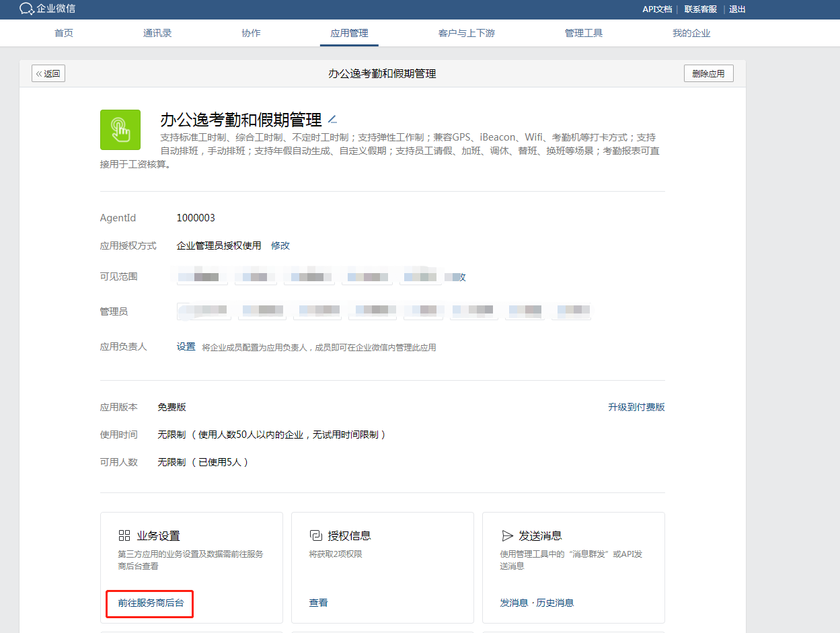840x633 pixels.
Task: Go to the 客户与上下游 tab
Action: coord(466,33)
